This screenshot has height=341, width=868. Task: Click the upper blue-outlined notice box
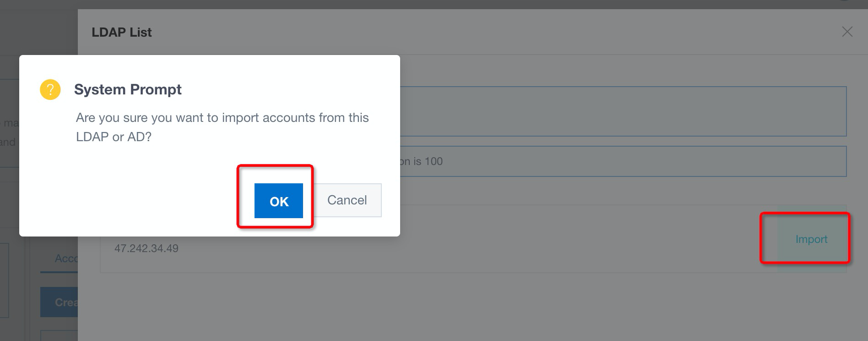[x=623, y=111]
